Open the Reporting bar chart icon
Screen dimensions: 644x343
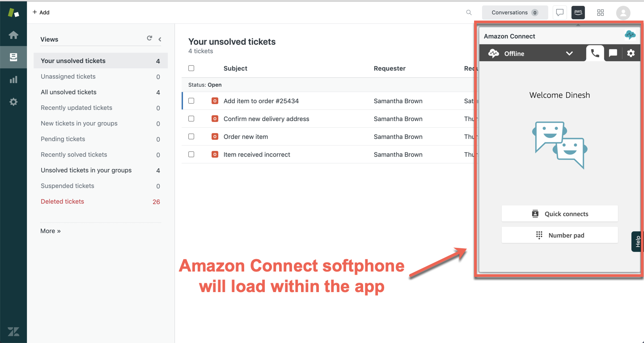tap(13, 79)
